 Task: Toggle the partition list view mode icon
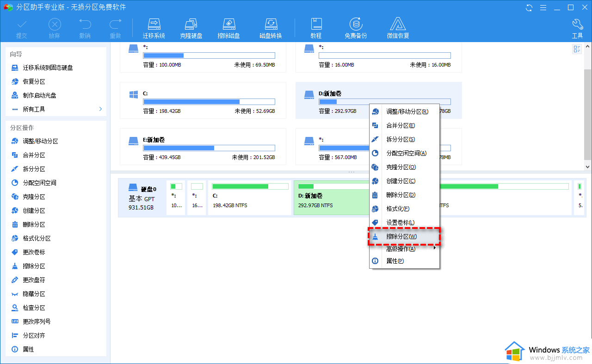[x=577, y=49]
